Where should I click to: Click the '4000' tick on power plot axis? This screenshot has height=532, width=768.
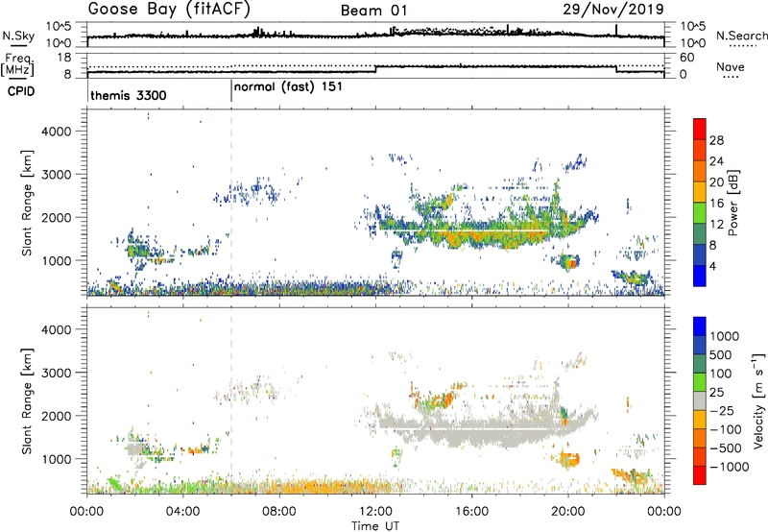tap(57, 132)
